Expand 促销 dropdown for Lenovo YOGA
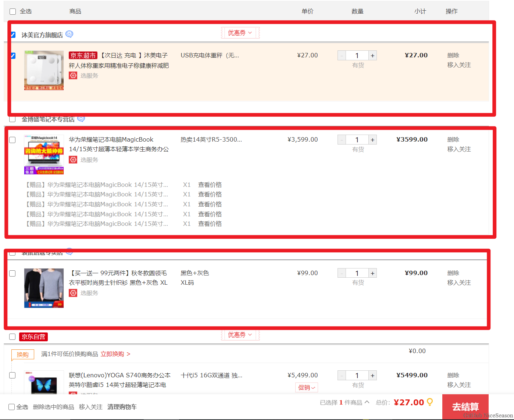This screenshot has height=420, width=514. click(x=307, y=387)
